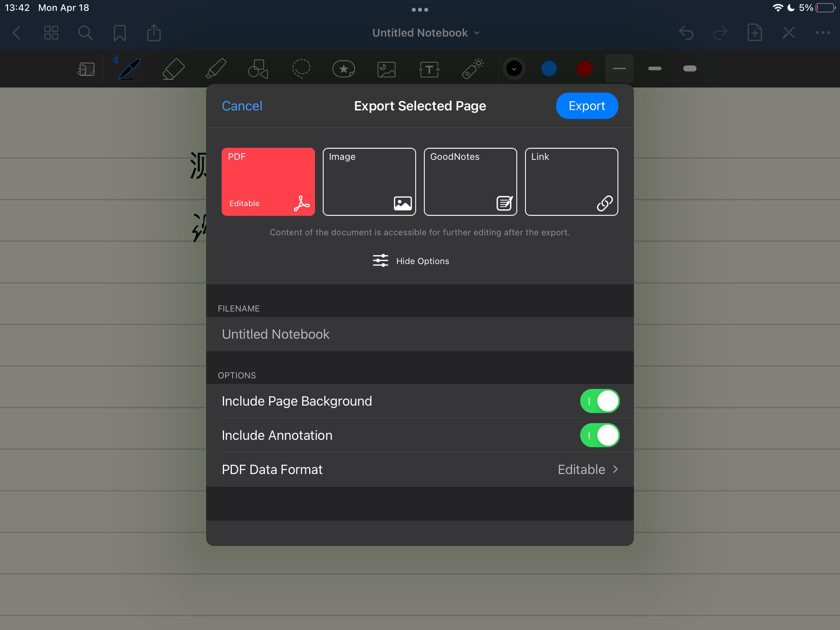Disable Include Page Background switch
Screen dimensions: 840x630
[599, 401]
